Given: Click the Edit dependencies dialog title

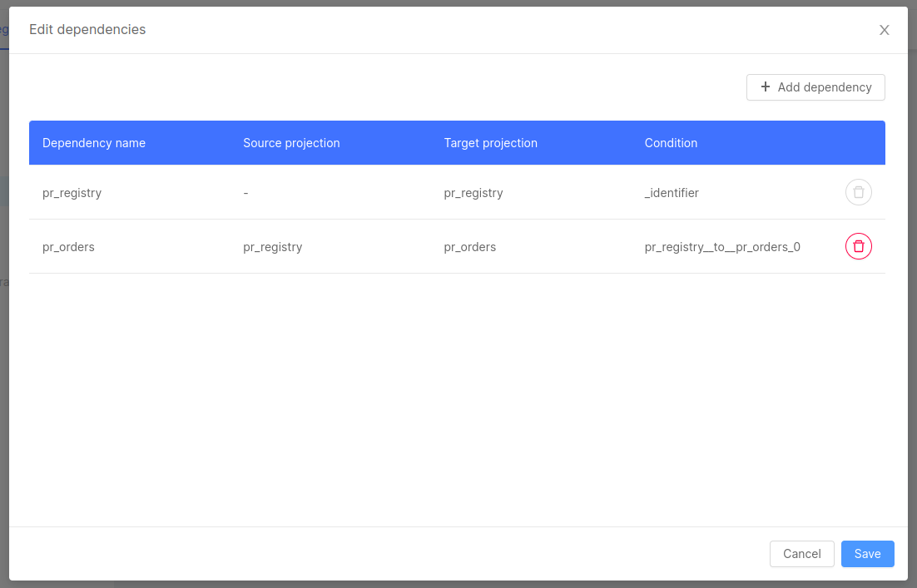Looking at the screenshot, I should 87,29.
